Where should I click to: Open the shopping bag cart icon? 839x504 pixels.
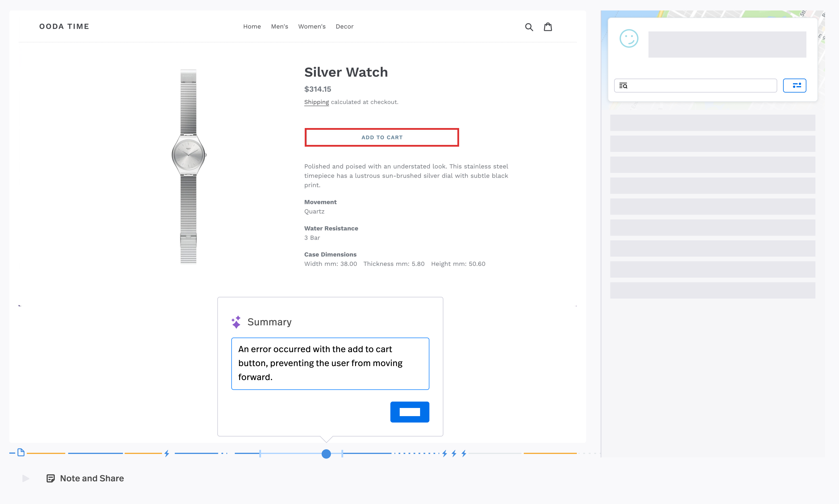point(548,26)
